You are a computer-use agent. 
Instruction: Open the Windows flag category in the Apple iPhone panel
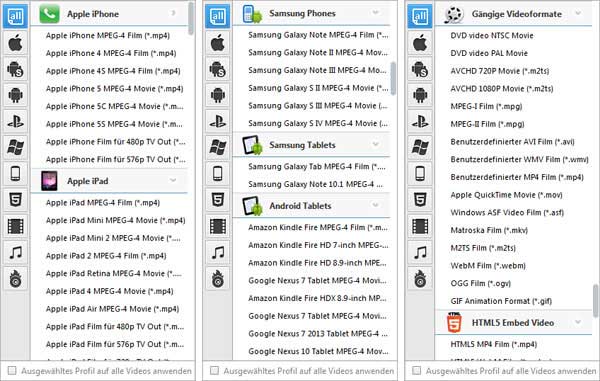tap(15, 147)
